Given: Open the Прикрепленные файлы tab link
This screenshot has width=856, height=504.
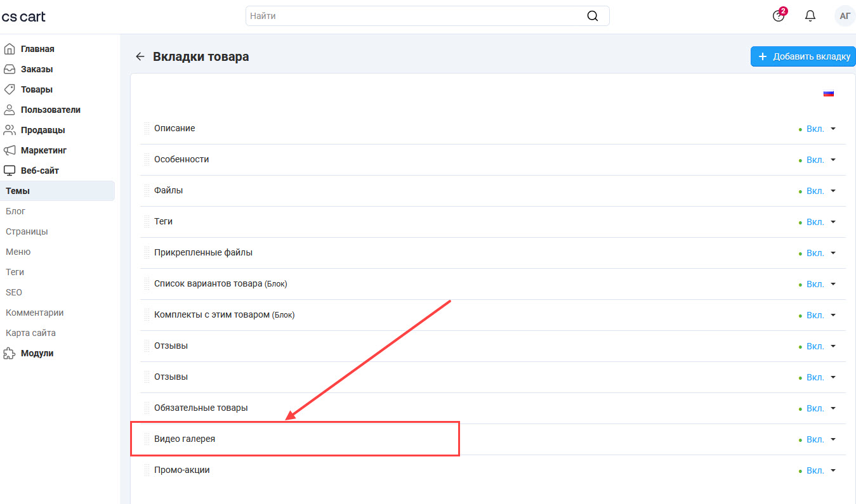Looking at the screenshot, I should (x=203, y=252).
